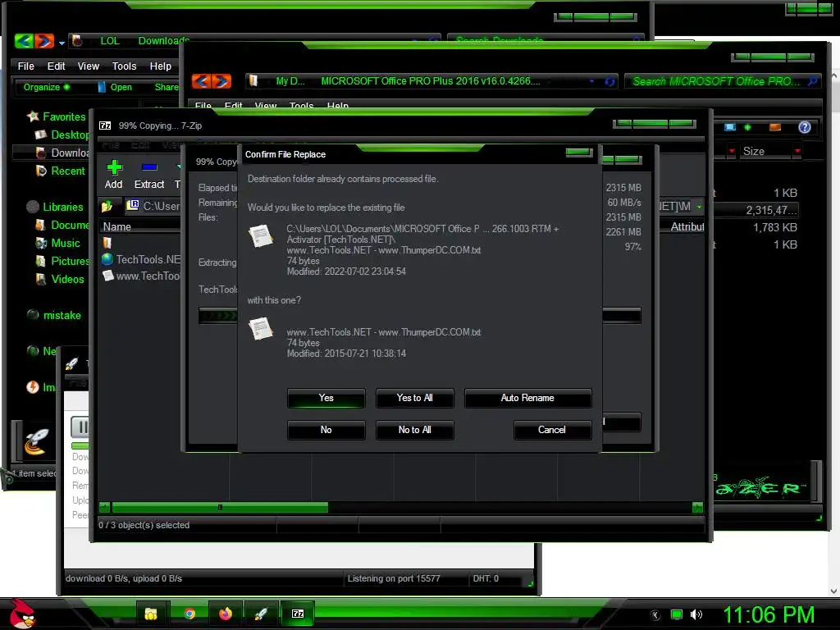
Task: Choose Yes to All for file replace
Action: pyautogui.click(x=414, y=398)
